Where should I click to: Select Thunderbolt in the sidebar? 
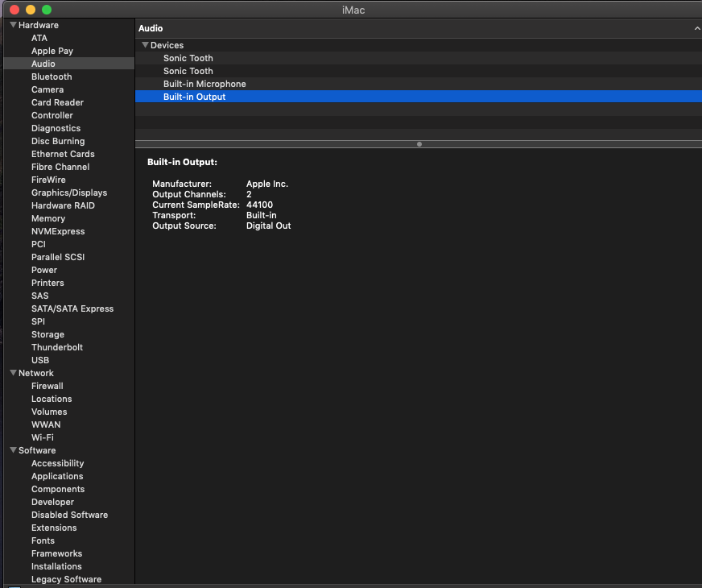point(57,347)
